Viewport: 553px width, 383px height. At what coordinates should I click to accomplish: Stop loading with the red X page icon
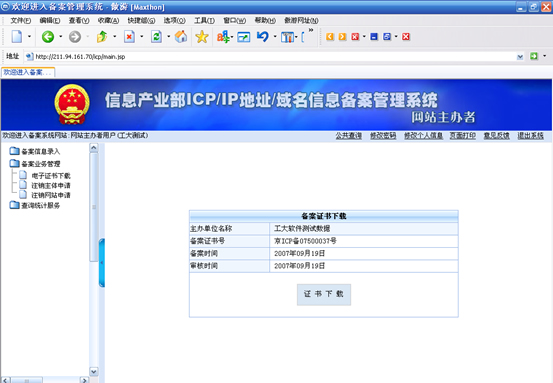(x=129, y=37)
